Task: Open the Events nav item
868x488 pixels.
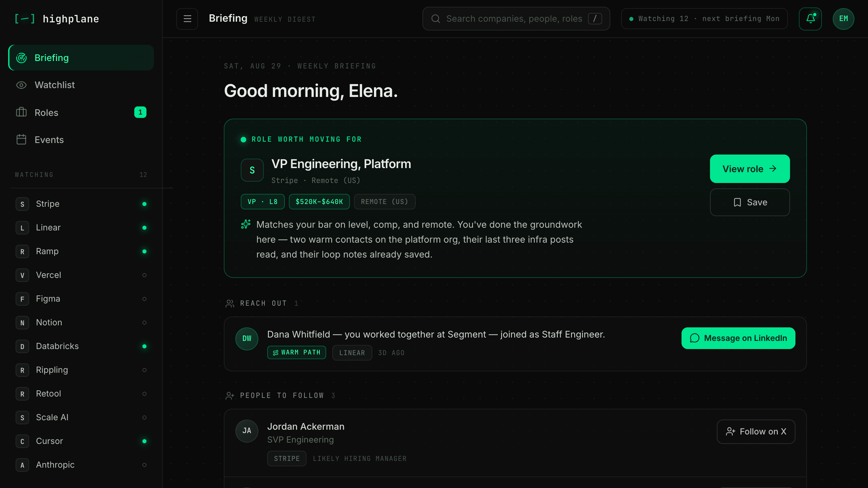Action: click(x=81, y=140)
